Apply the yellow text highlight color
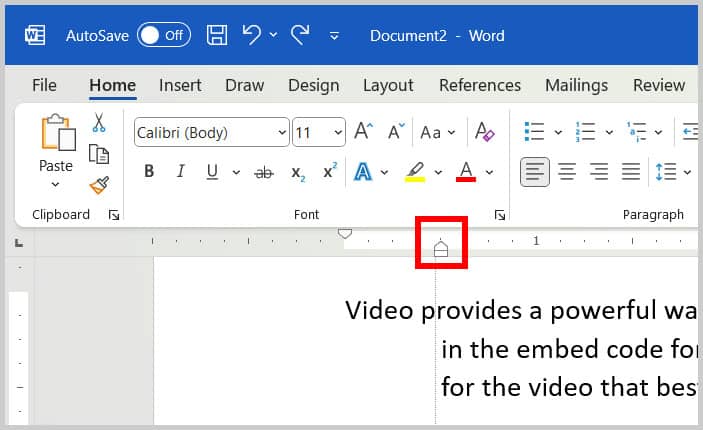703x430 pixels. [415, 172]
